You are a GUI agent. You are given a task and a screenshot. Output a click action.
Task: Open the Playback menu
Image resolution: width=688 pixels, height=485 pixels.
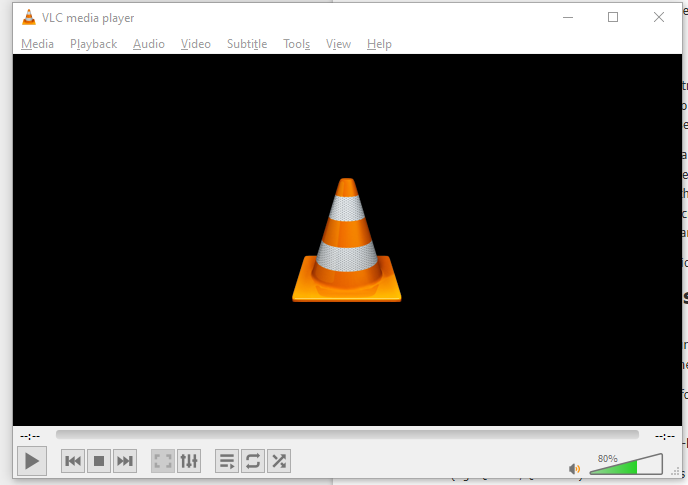[x=93, y=44]
